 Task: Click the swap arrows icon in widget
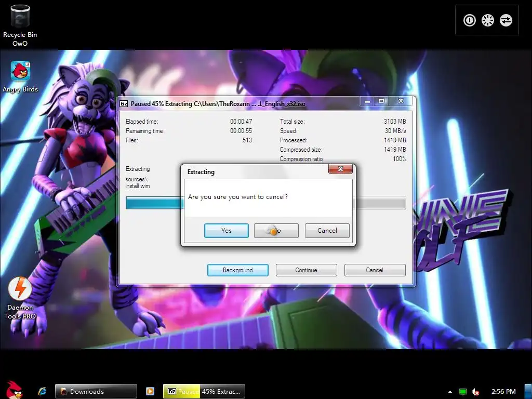(x=506, y=20)
